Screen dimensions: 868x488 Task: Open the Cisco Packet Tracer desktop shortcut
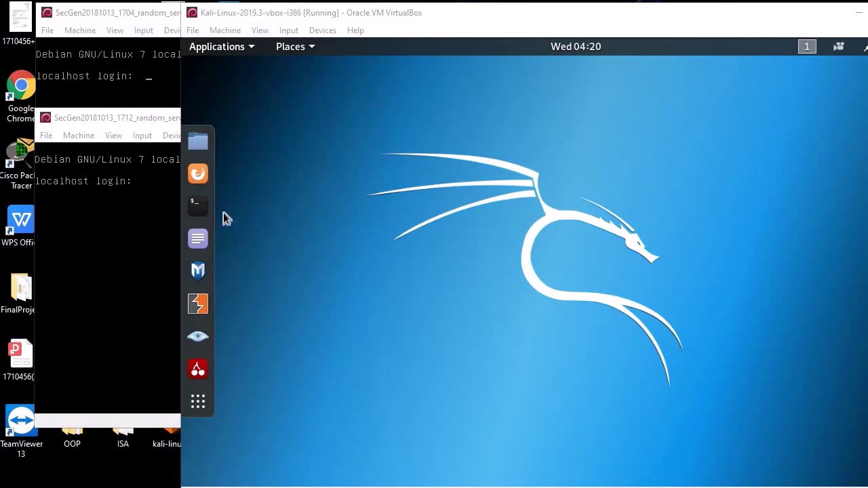point(20,165)
